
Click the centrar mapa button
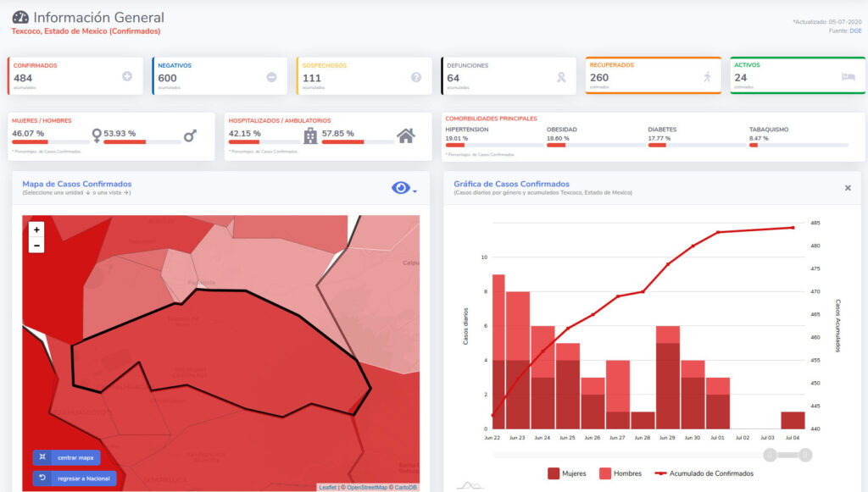pyautogui.click(x=66, y=458)
